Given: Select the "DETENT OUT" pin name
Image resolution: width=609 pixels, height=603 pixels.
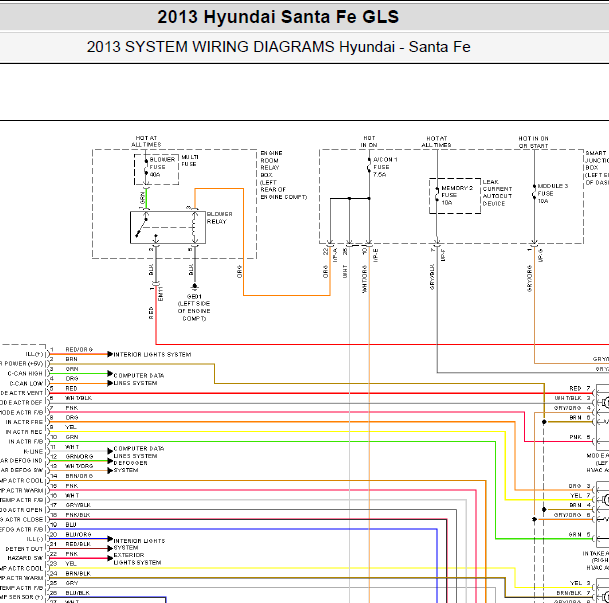Looking at the screenshot, I should pyautogui.click(x=24, y=549).
